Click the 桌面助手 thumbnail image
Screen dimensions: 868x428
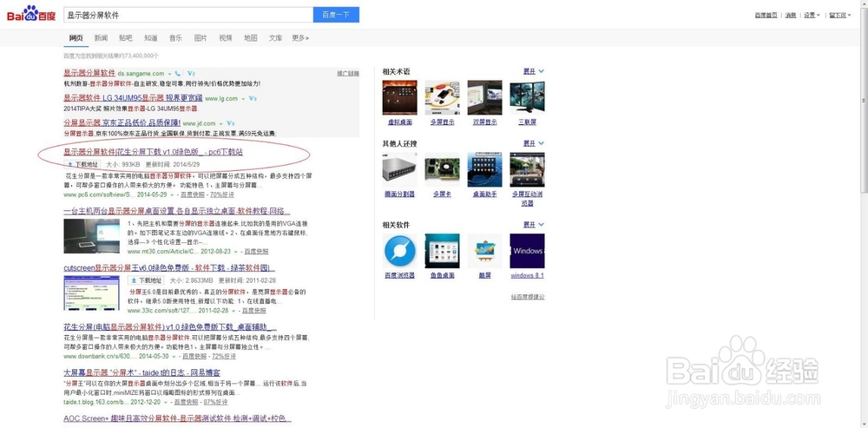(484, 169)
